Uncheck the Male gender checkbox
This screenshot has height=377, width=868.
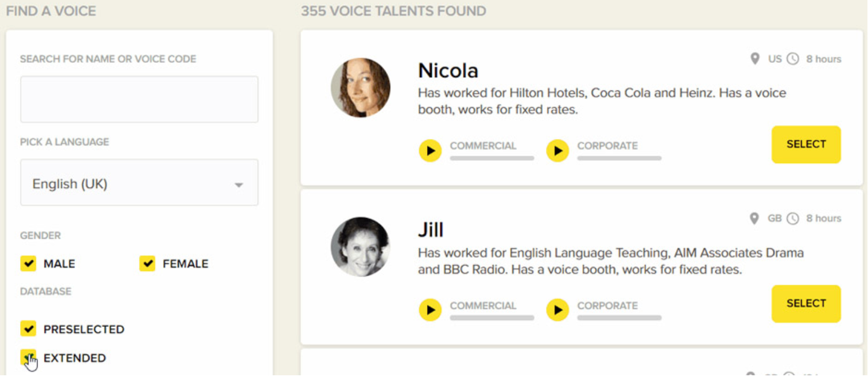pos(28,263)
